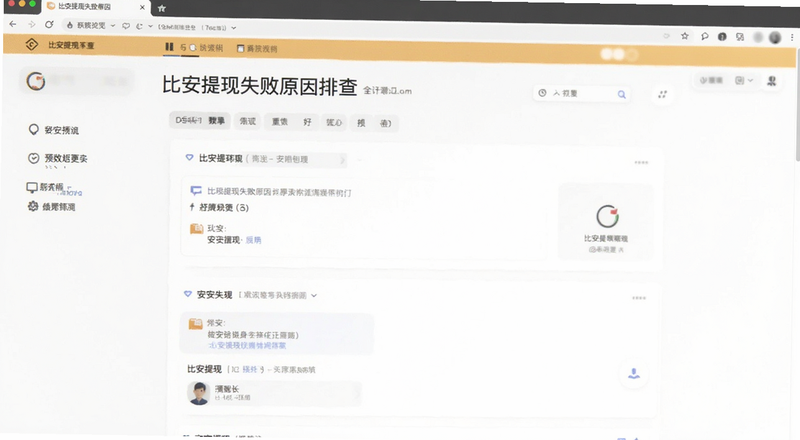The height and width of the screenshot is (440, 800).
Task: Open more options dots on first card
Action: click(x=641, y=162)
